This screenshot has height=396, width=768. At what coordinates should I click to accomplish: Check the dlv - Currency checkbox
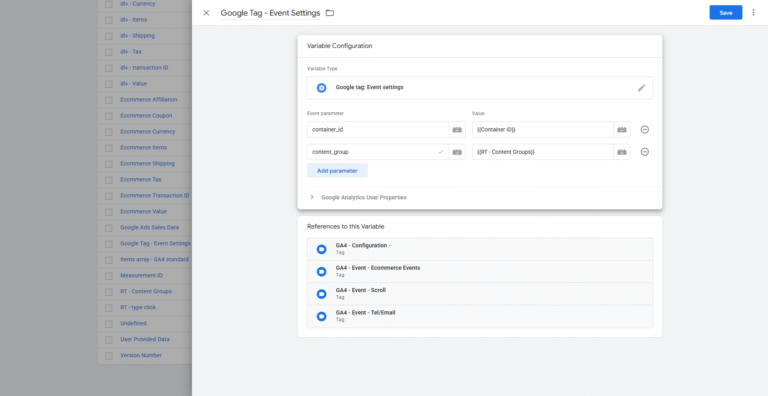(109, 4)
